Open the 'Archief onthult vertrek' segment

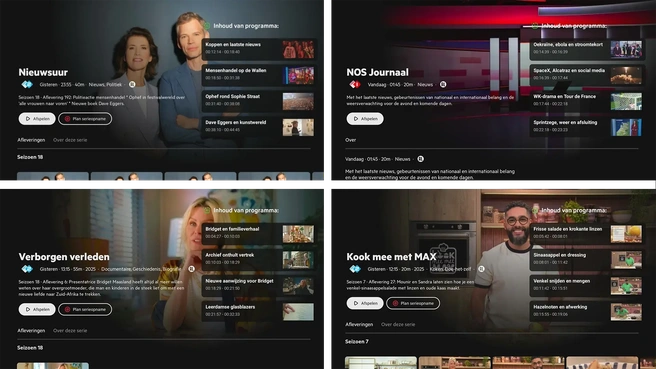pyautogui.click(x=259, y=260)
